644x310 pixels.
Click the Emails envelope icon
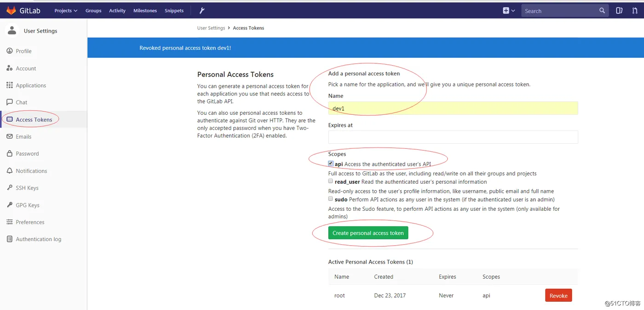tap(9, 136)
